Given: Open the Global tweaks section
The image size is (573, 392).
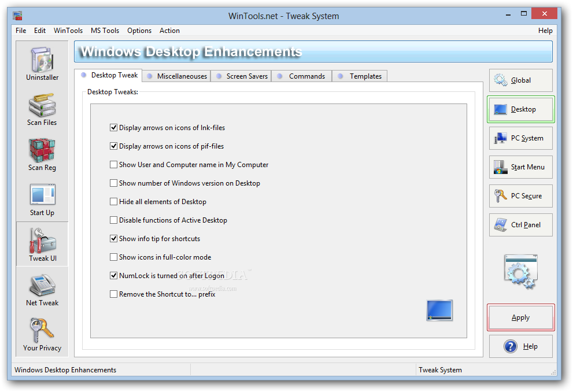Looking at the screenshot, I should coord(521,80).
